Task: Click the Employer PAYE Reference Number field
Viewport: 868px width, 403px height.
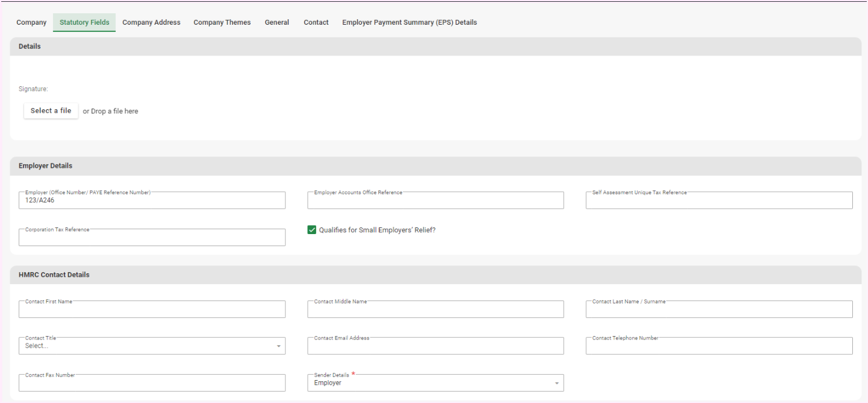Action: pyautogui.click(x=152, y=201)
